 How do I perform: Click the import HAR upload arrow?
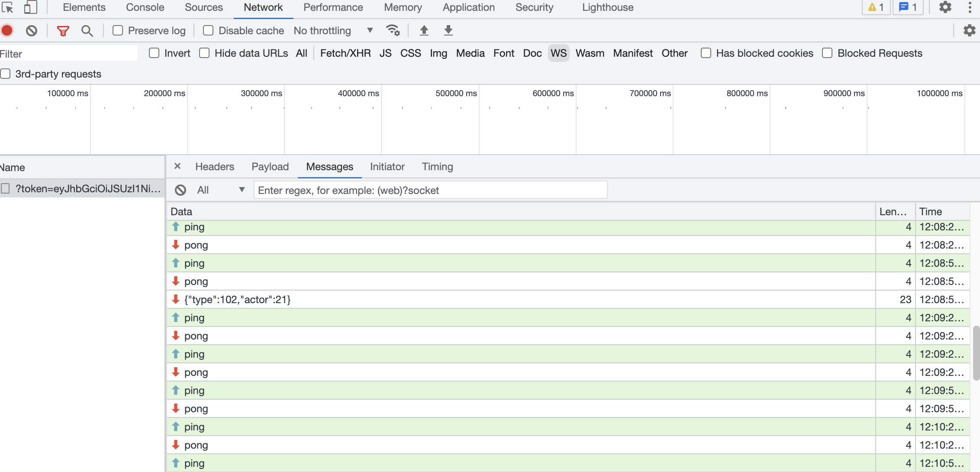pyautogui.click(x=424, y=30)
